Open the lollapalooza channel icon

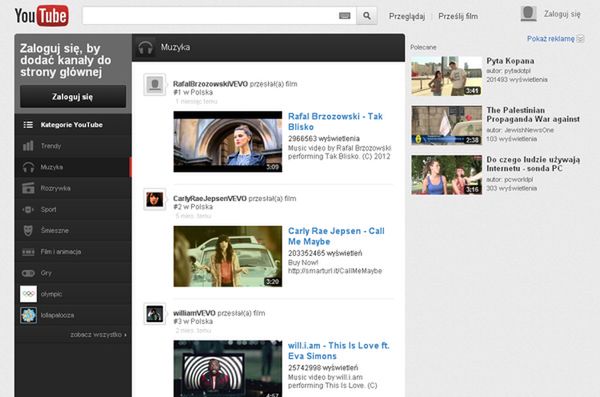[x=28, y=315]
